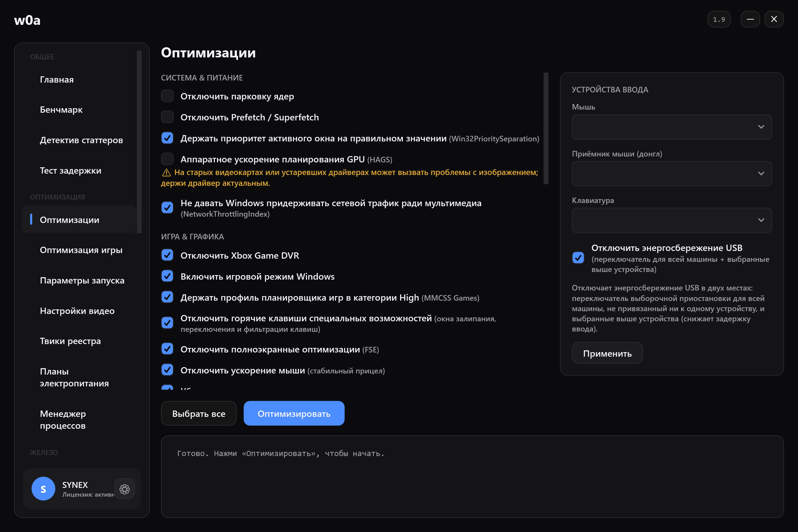Viewport: 798px width, 532px height.
Task: Toggle MMCSS Games High profile checkbox
Action: (x=167, y=297)
